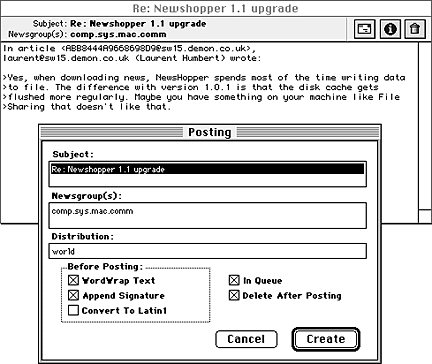Click the Posting dialog title bar
432x364 pixels.
click(x=210, y=132)
